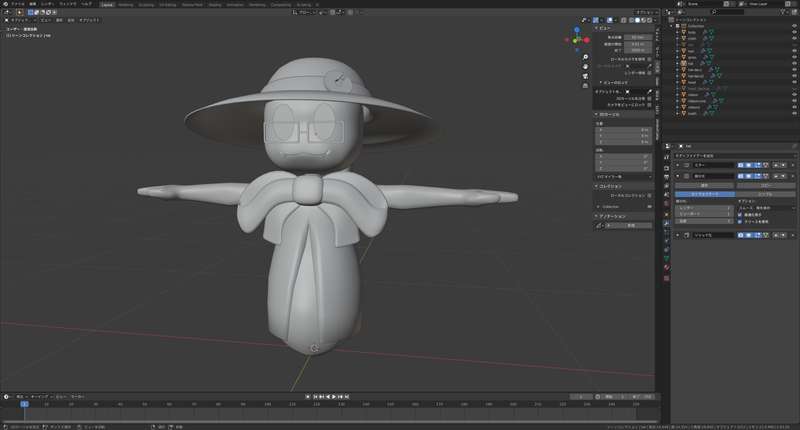
Task: Click the 焦点距離 focal length slider field
Action: click(x=636, y=37)
